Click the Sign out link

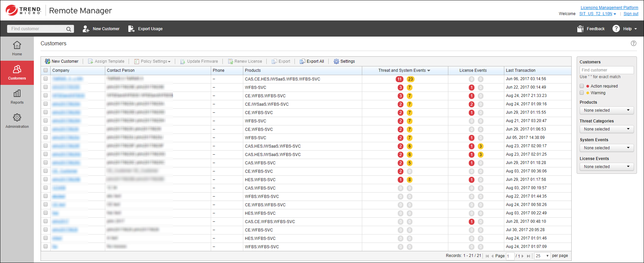[x=631, y=14]
